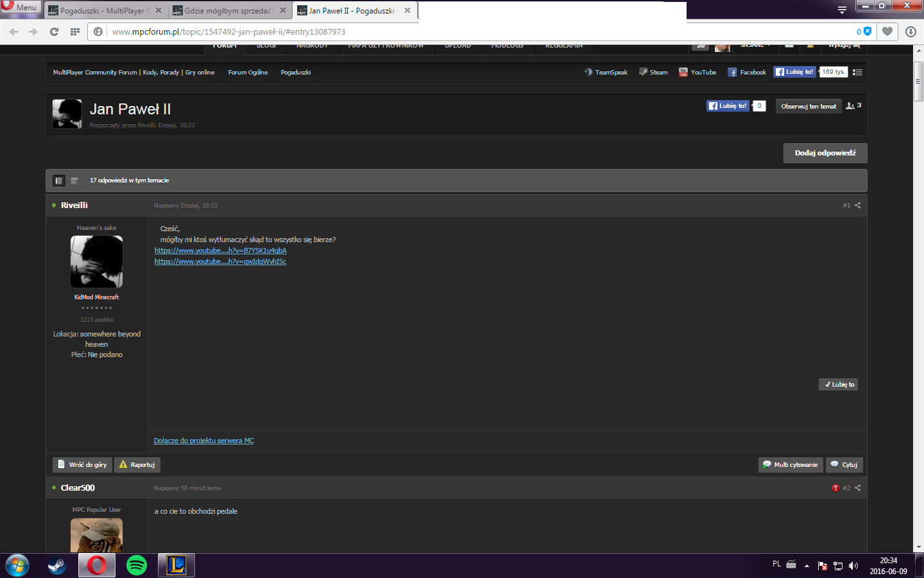Open Steam from the taskbar
The width and height of the screenshot is (924, 578).
click(57, 566)
